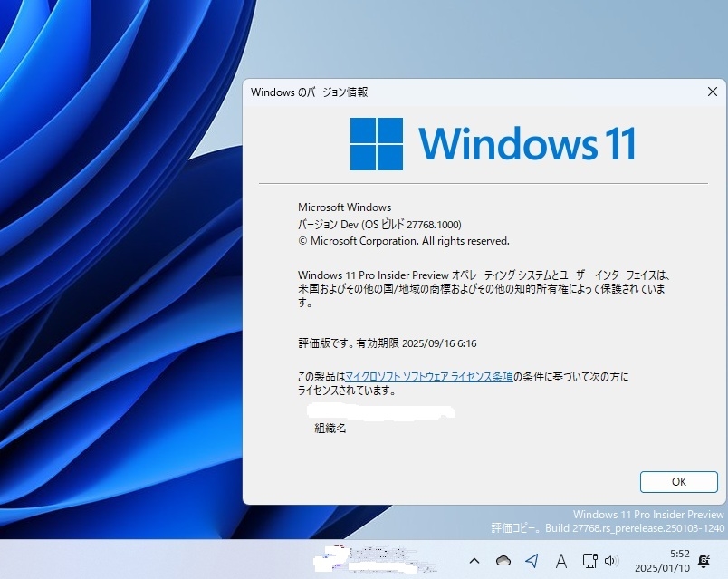The image size is (728, 579).
Task: Open volume control speaker icon
Action: click(x=611, y=562)
